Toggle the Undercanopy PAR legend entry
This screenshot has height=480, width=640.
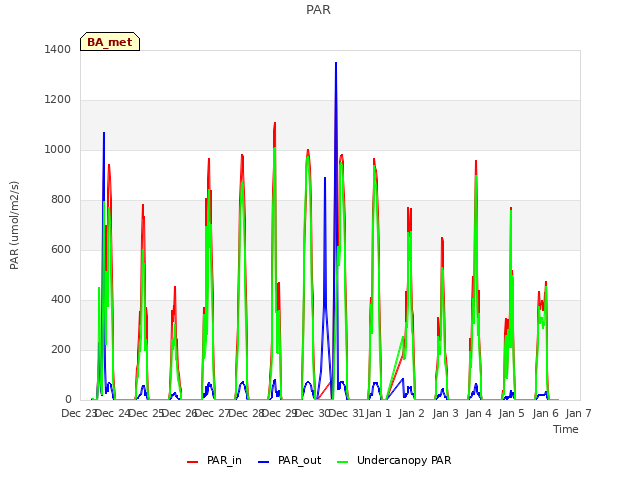pos(394,460)
